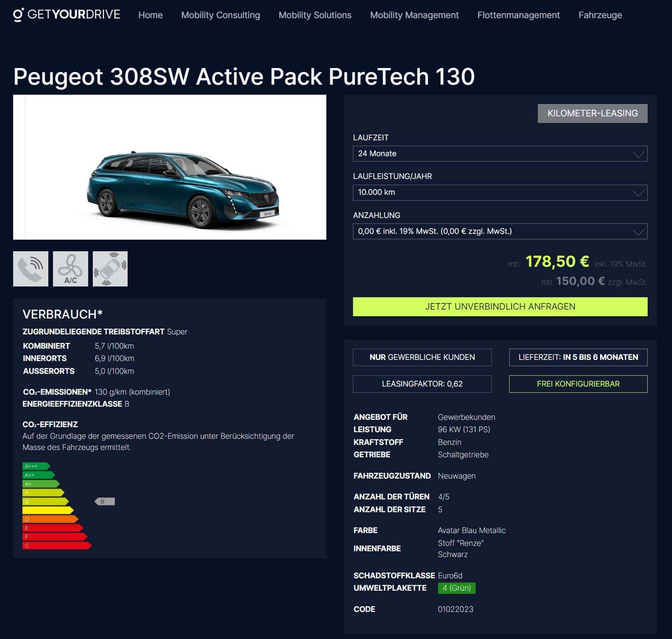The height and width of the screenshot is (639, 672).
Task: Click the 130 g/km CO2 emissions value
Action: 132,392
